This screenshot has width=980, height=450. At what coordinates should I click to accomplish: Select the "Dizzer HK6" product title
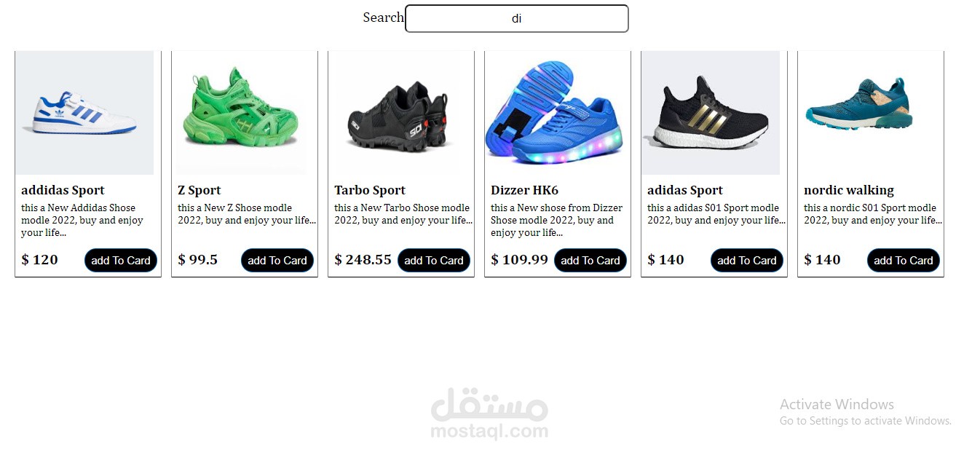(x=524, y=190)
